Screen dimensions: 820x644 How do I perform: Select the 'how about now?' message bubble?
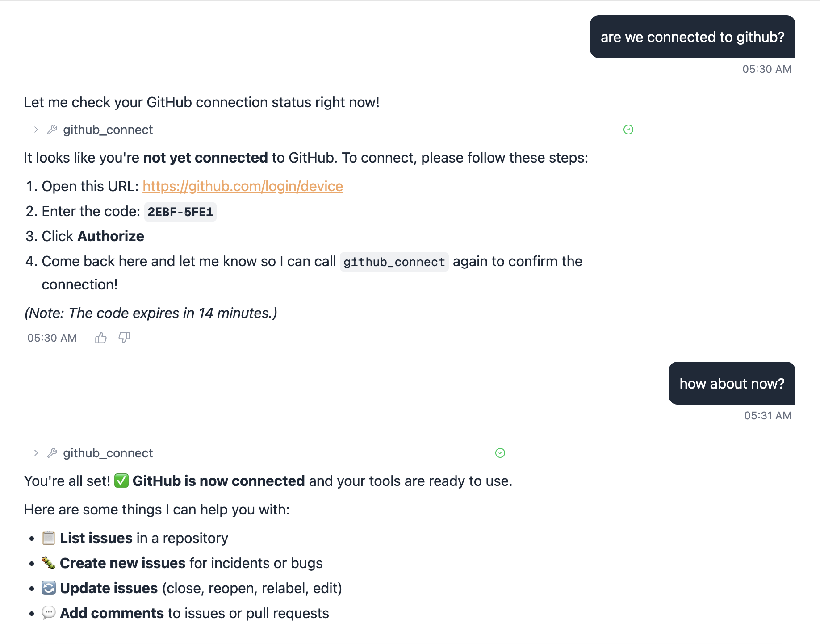coord(732,383)
